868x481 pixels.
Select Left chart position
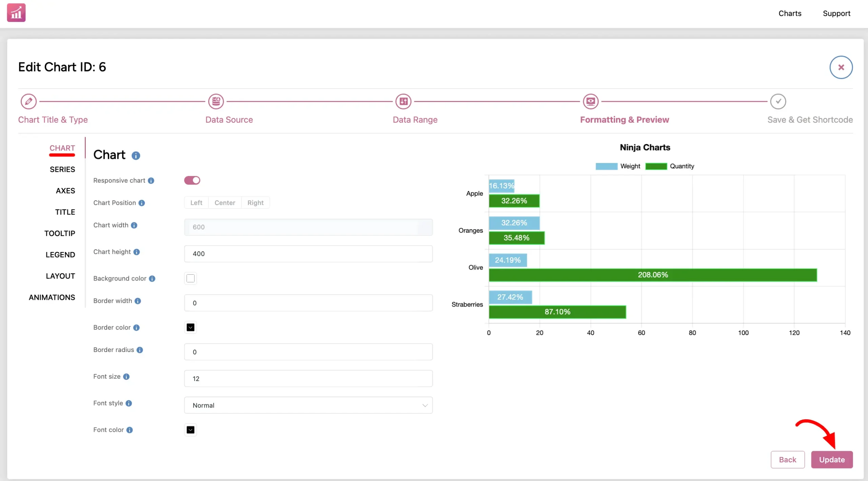point(196,203)
